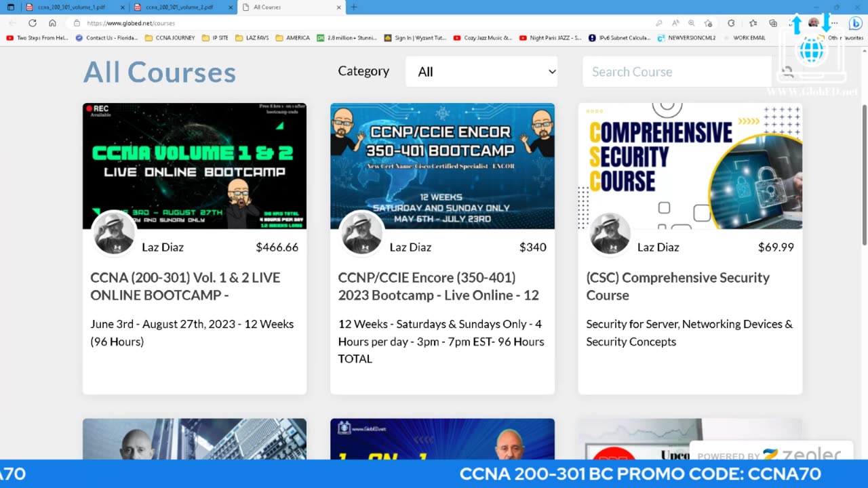Viewport: 868px width, 488px height.
Task: Close the ccna_200_301_volume_2.pdf tab
Action: pos(230,7)
